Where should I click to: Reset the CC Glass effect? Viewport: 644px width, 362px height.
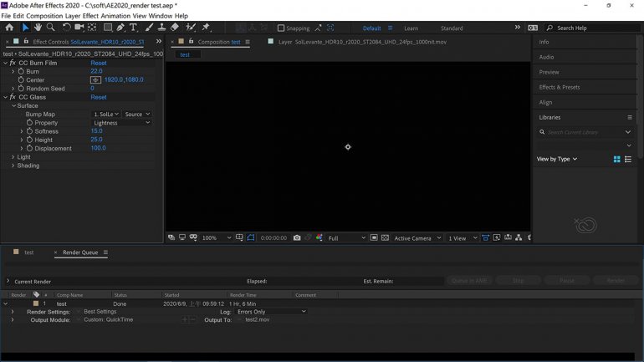click(x=99, y=97)
